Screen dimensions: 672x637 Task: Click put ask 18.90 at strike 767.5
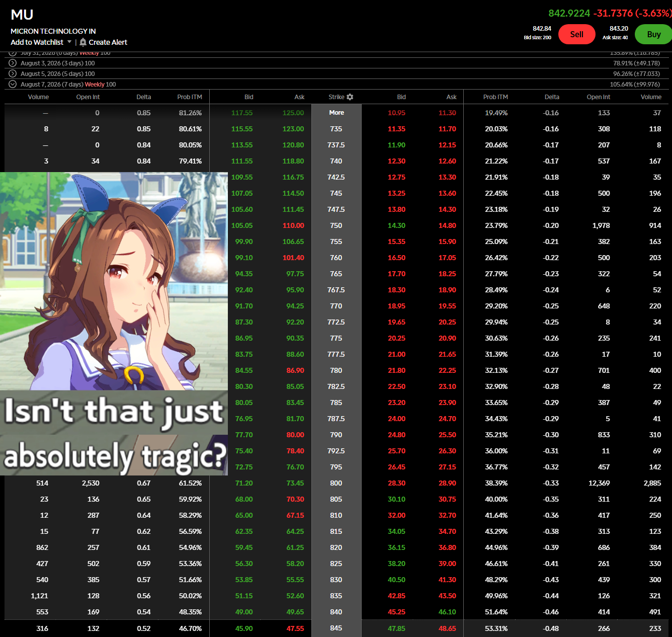pos(447,290)
